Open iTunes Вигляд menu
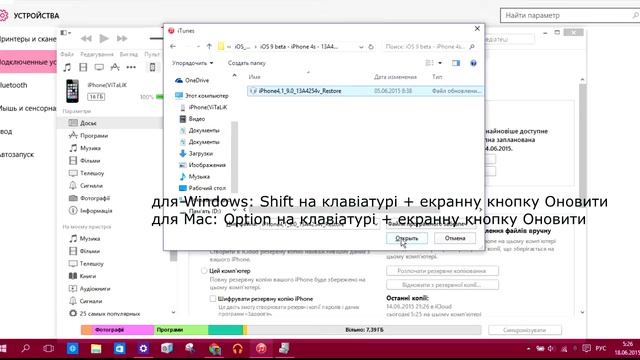This screenshot has height=360, width=640. [x=129, y=54]
